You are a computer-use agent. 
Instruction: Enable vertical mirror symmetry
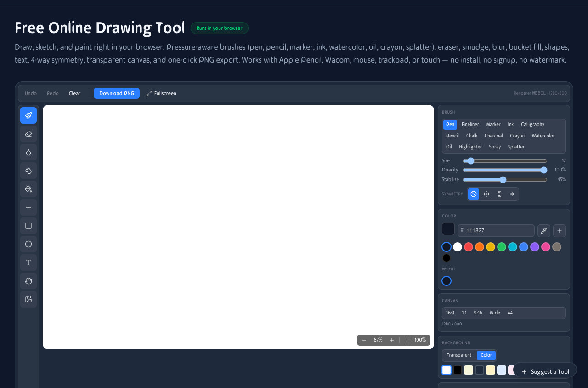pyautogui.click(x=486, y=194)
